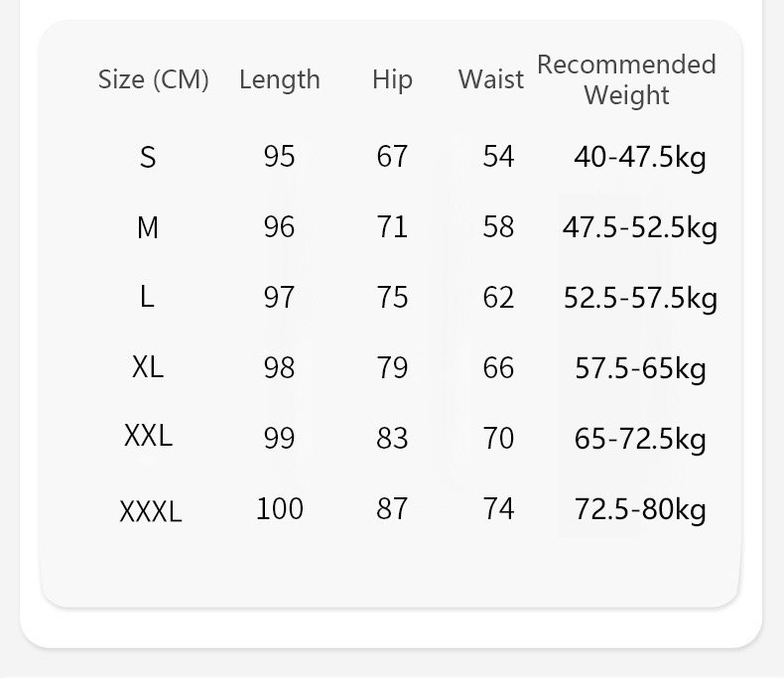The image size is (784, 678).
Task: Click the Size (CM) column header
Action: point(154,80)
